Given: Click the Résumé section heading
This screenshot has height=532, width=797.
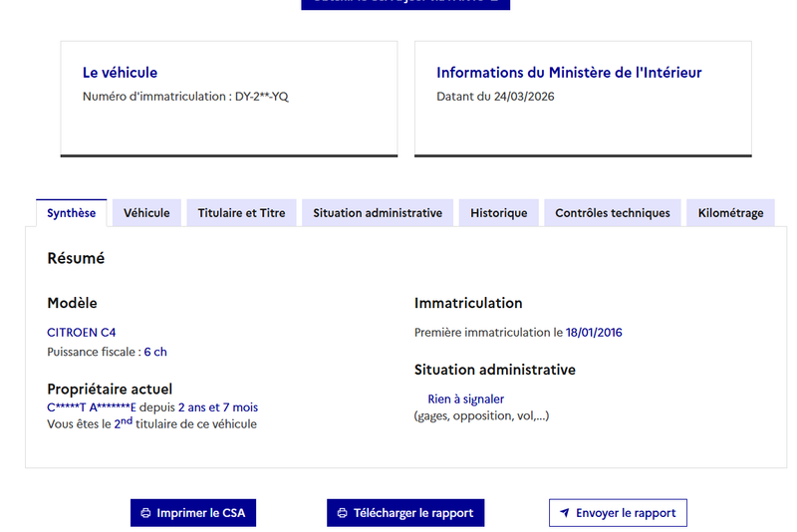Looking at the screenshot, I should [76, 258].
